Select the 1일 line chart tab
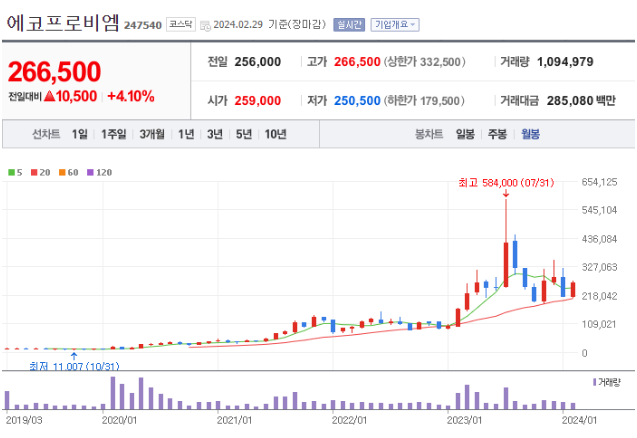The image size is (637, 438). [x=80, y=134]
